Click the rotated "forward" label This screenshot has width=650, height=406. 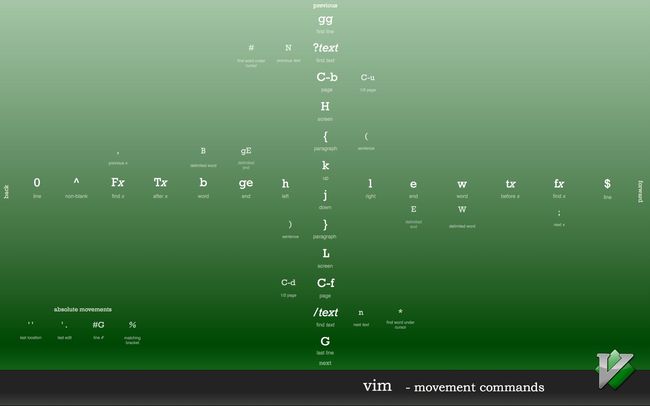(x=640, y=192)
